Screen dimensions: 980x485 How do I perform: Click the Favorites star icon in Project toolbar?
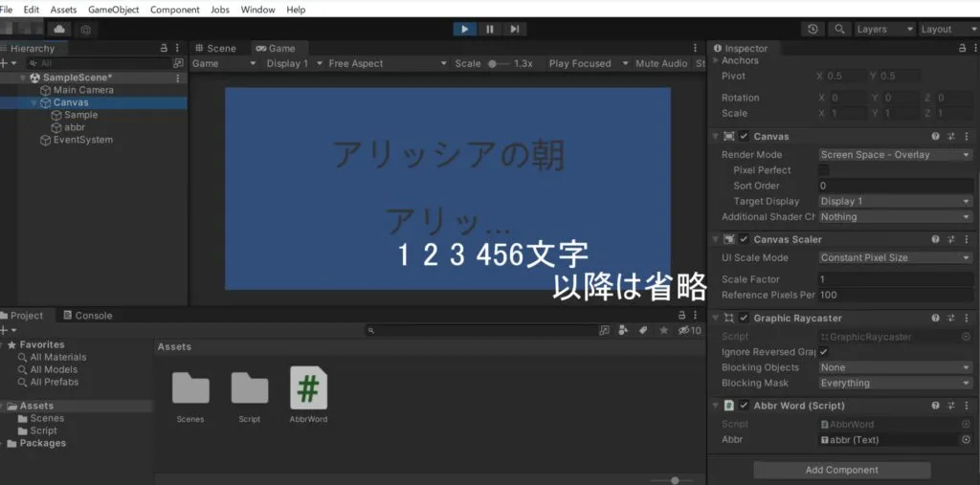coord(663,331)
